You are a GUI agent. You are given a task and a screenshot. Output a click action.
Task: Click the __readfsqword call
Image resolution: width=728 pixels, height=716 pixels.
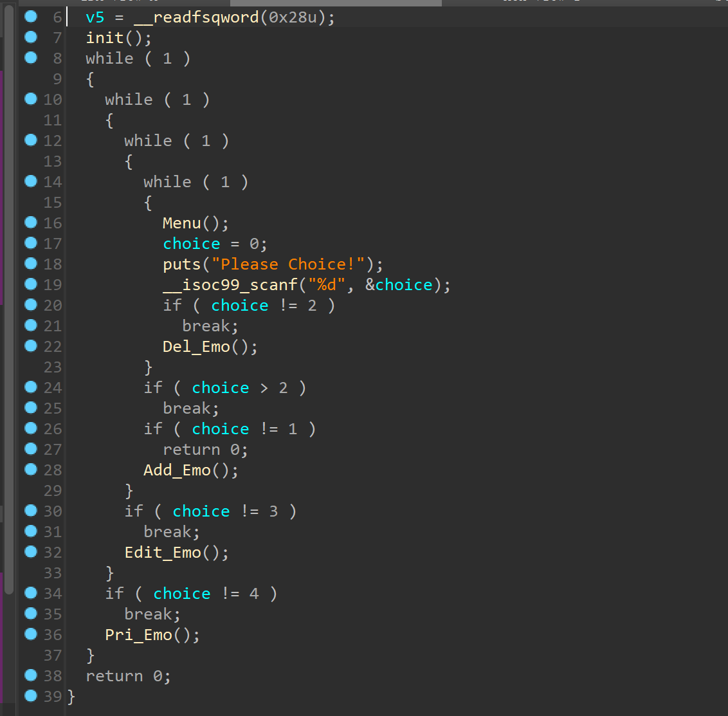coord(196,17)
